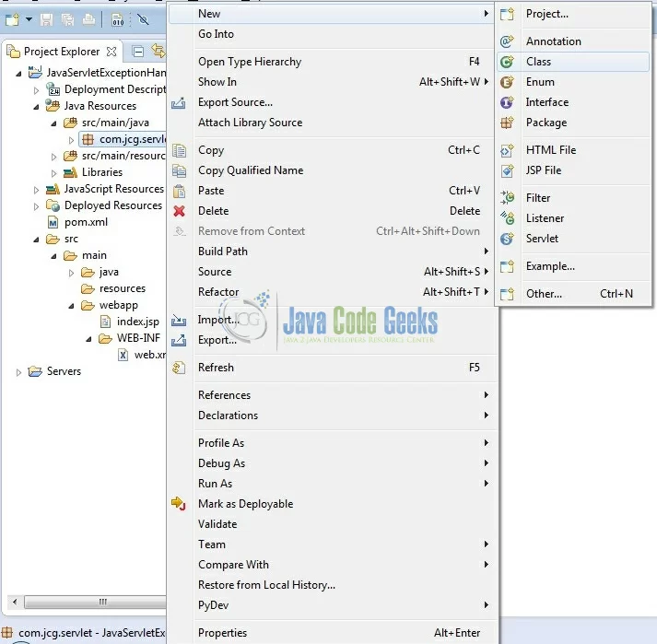Expand the java folder under main
This screenshot has width=657, height=644.
pyautogui.click(x=71, y=274)
